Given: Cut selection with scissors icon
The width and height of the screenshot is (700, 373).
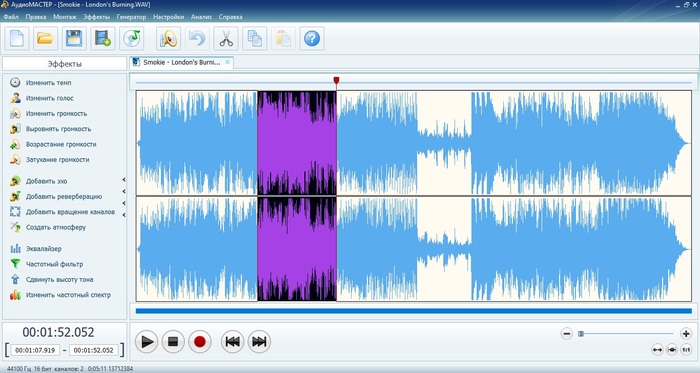Looking at the screenshot, I should point(226,38).
